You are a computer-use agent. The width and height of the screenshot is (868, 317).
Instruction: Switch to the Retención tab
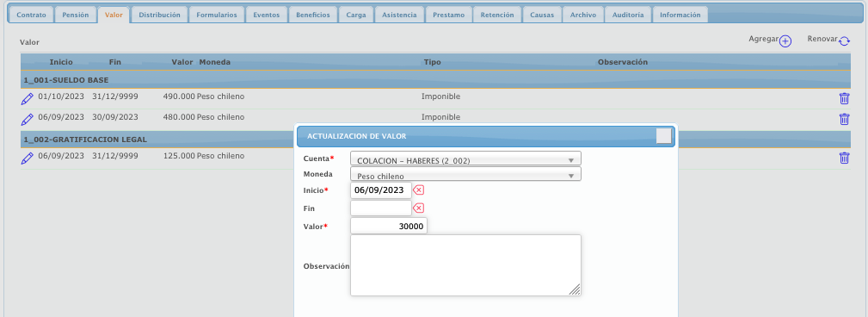click(497, 15)
